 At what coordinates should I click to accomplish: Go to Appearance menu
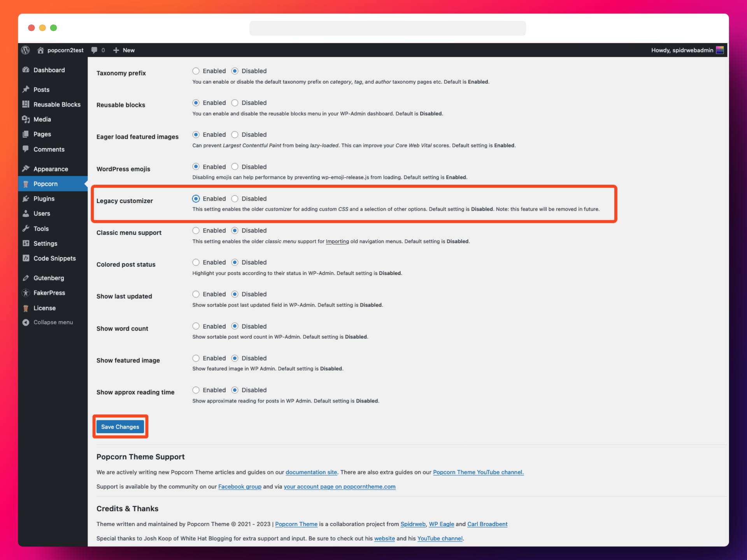[53, 169]
